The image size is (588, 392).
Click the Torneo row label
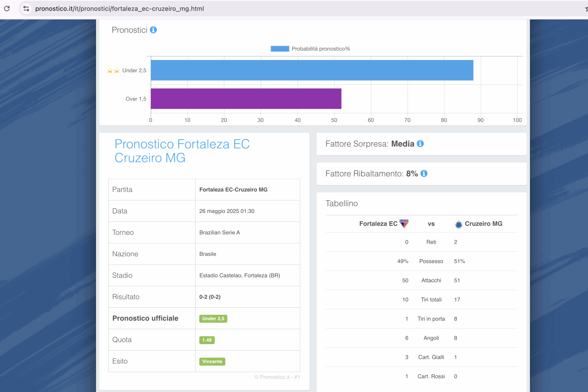click(123, 232)
